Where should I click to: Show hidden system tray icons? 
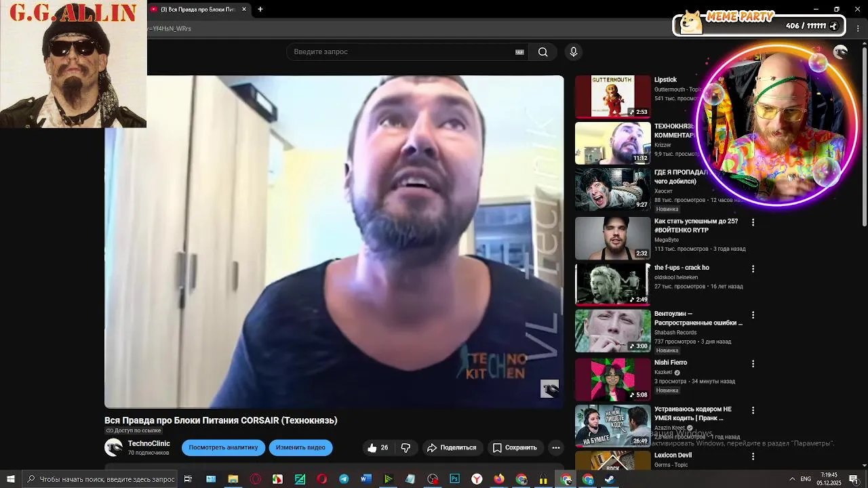[x=792, y=479]
